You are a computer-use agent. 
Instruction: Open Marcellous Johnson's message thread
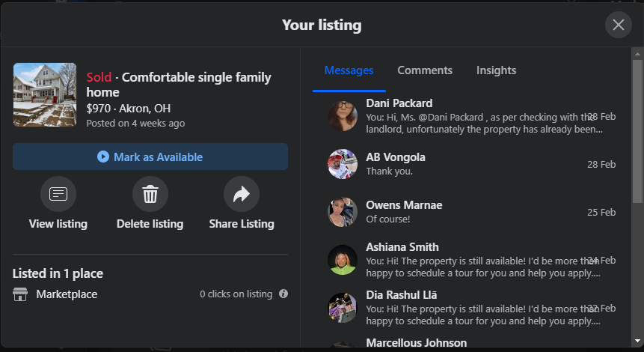click(x=416, y=343)
